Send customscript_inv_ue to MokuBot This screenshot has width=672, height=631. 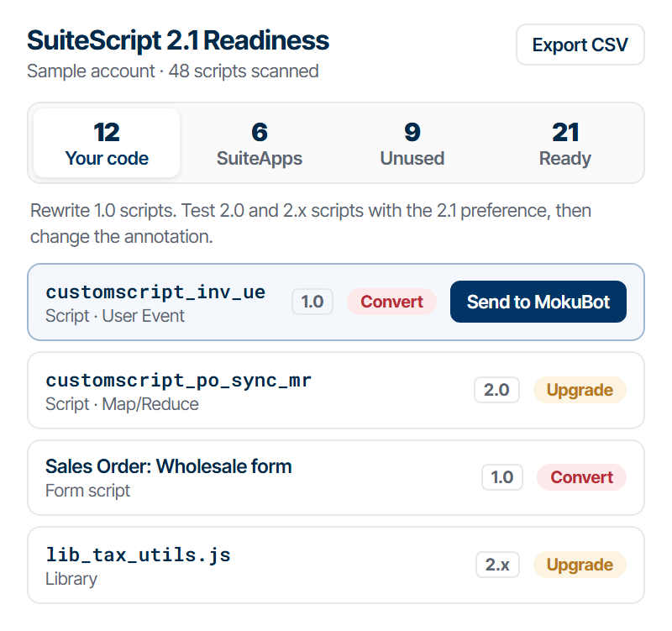[538, 302]
